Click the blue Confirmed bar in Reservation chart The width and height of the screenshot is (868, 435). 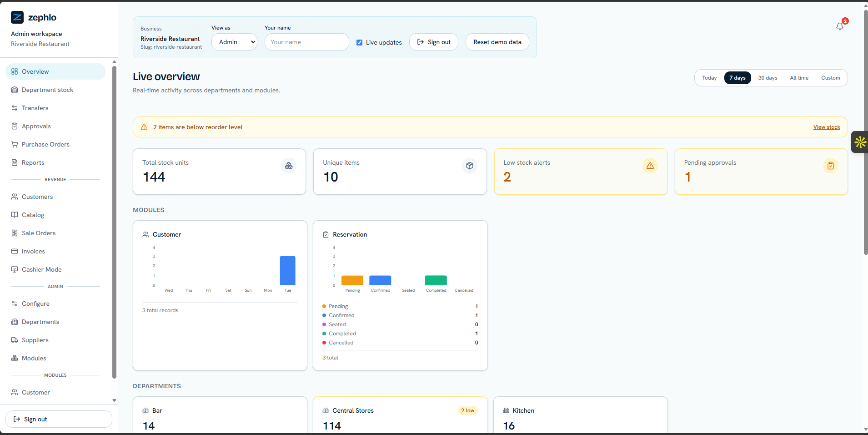380,280
